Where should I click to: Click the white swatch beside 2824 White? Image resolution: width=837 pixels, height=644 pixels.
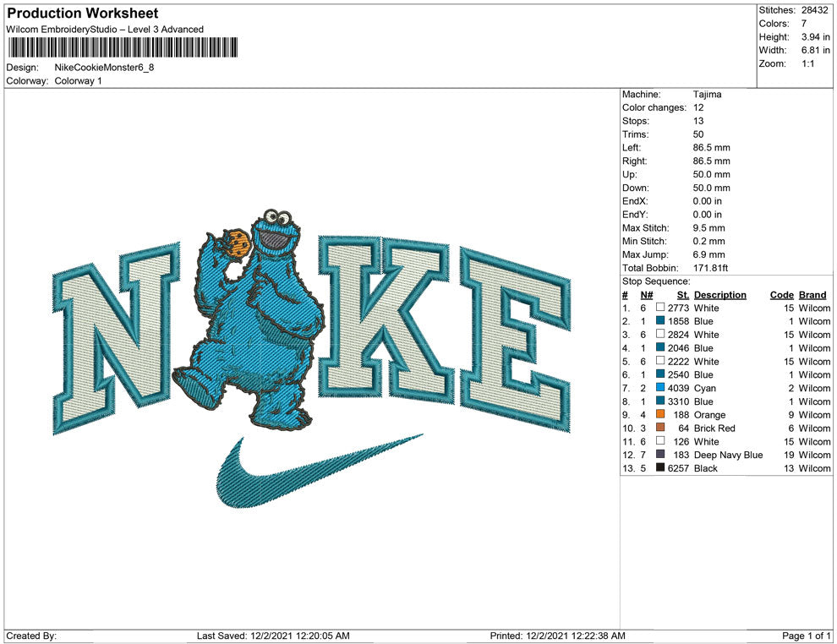660,334
